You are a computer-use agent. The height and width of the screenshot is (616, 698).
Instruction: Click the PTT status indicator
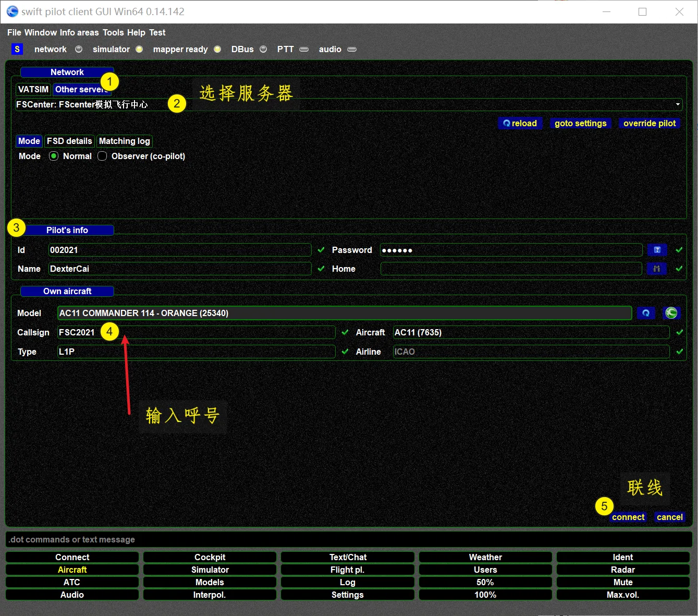point(304,49)
